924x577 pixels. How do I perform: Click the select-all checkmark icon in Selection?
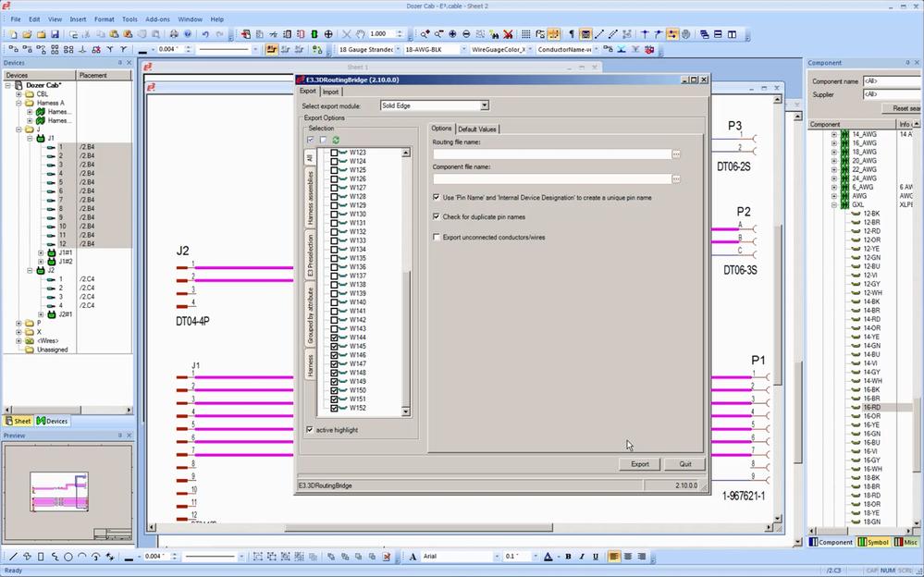click(311, 140)
